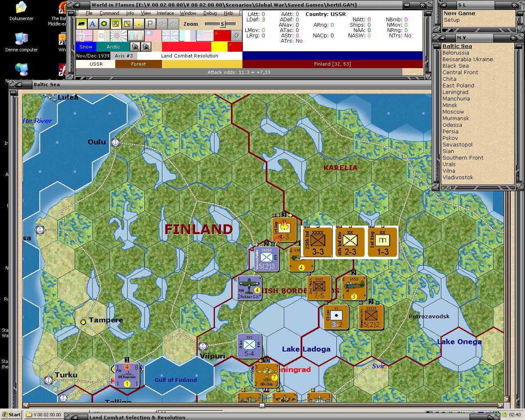Select the 1st Eng 1-3 counter in popup
The height and width of the screenshot is (420, 525).
tap(383, 242)
